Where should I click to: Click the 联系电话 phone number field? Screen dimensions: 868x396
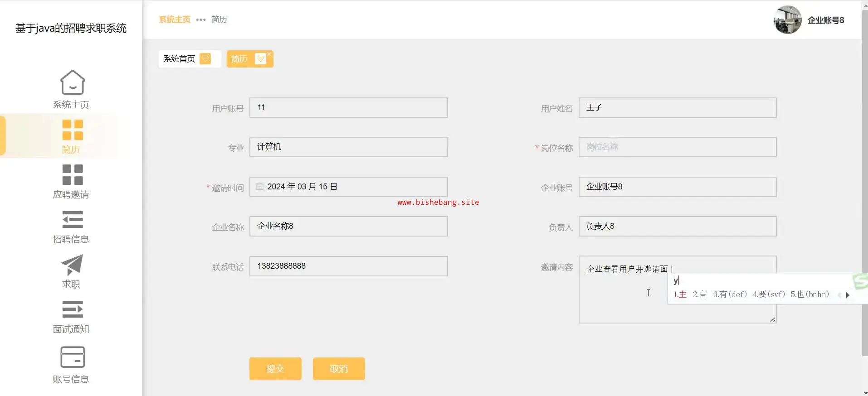coord(348,266)
